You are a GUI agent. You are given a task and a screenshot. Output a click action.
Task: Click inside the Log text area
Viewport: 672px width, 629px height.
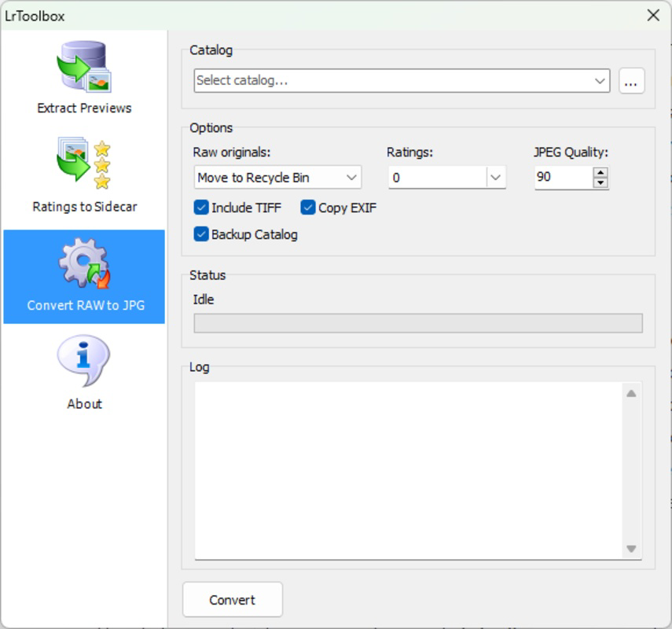[409, 470]
